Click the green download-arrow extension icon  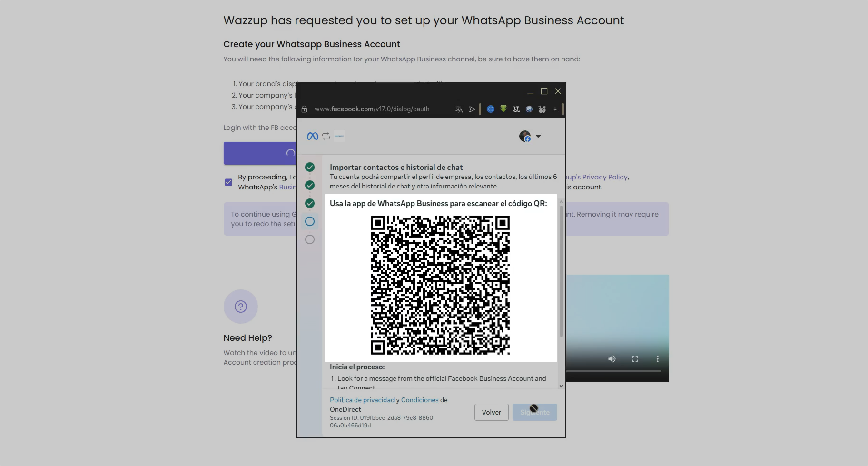503,109
